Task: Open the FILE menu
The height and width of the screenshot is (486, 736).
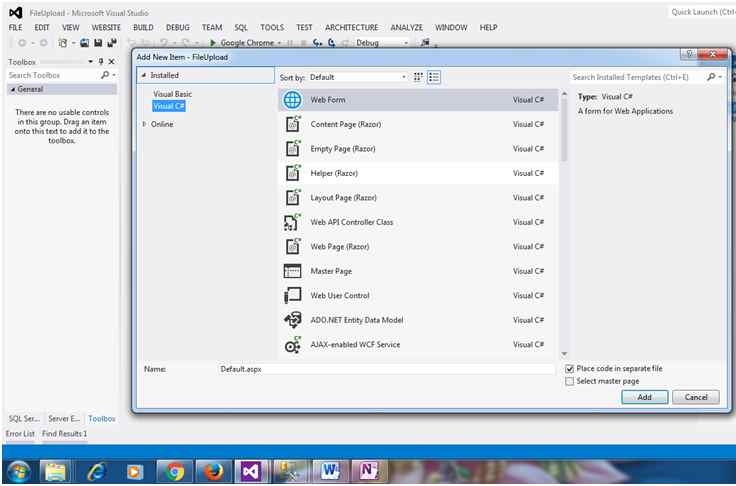Action: [x=15, y=28]
